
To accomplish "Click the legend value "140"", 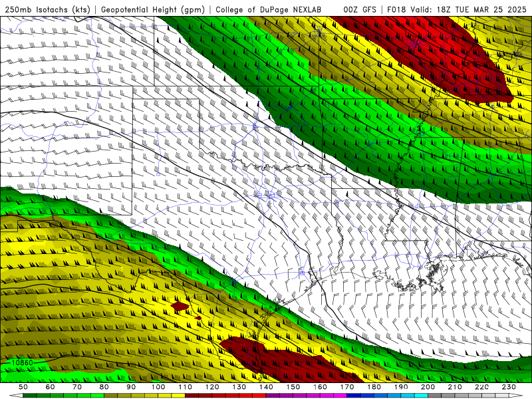I will tap(266, 387).
